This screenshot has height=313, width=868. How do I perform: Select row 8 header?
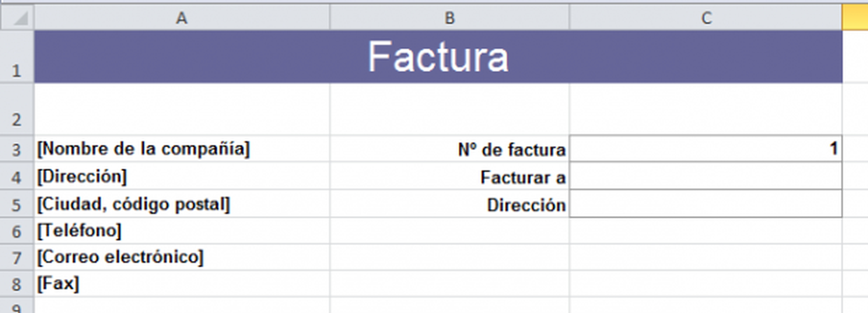point(17,284)
